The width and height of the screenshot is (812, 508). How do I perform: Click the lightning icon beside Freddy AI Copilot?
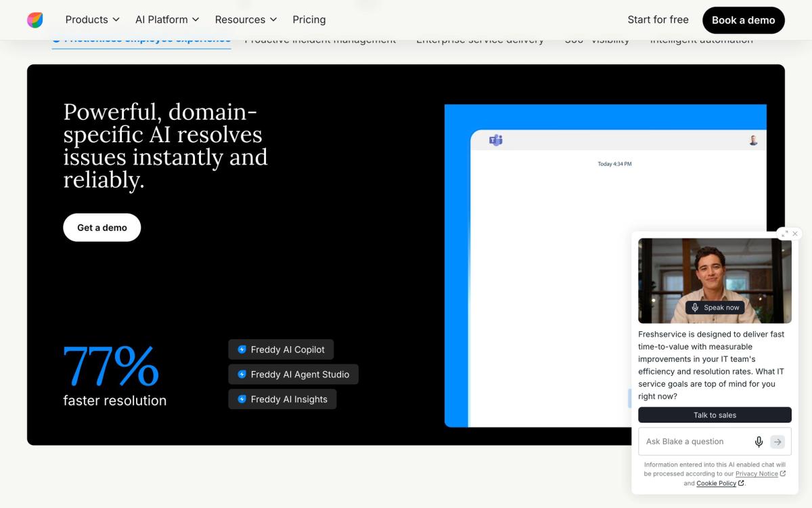click(242, 350)
